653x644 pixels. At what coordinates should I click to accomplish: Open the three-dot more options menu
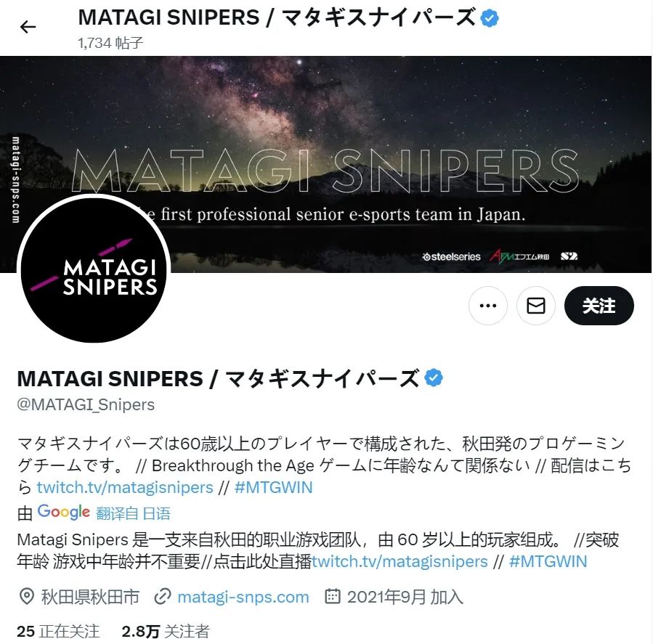(487, 306)
